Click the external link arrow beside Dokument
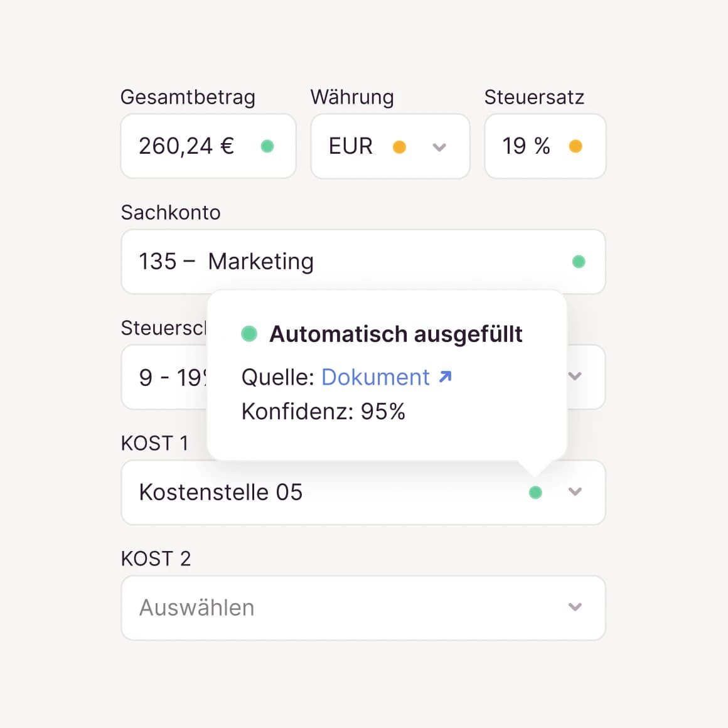Screen dimensions: 728x728 446,377
